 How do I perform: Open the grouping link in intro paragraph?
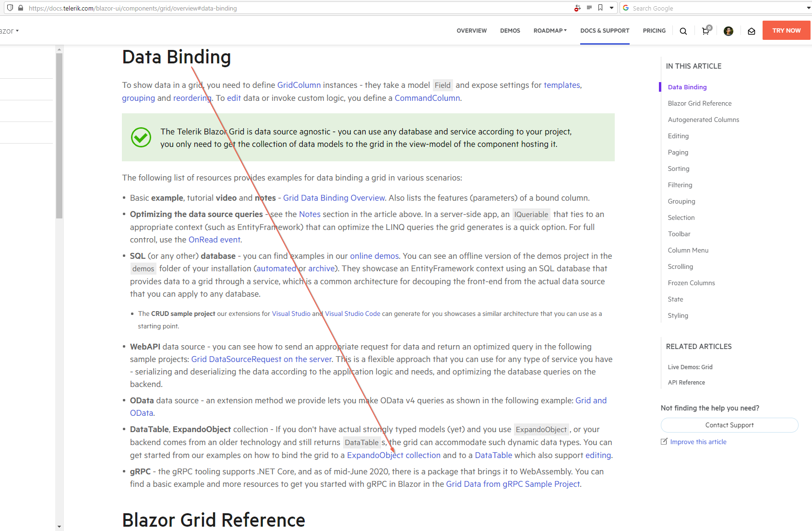point(139,98)
